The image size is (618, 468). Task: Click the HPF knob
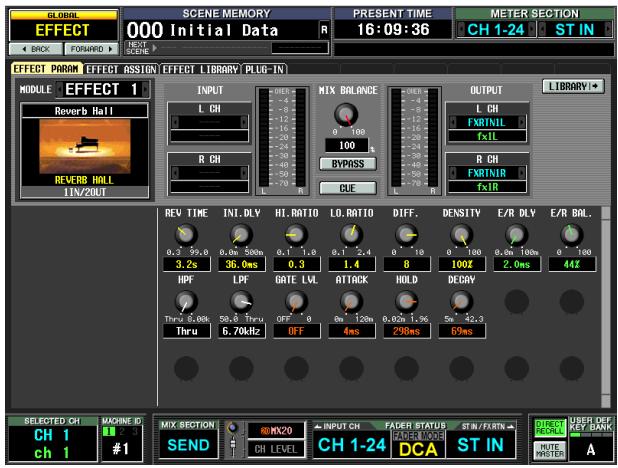pyautogui.click(x=186, y=302)
